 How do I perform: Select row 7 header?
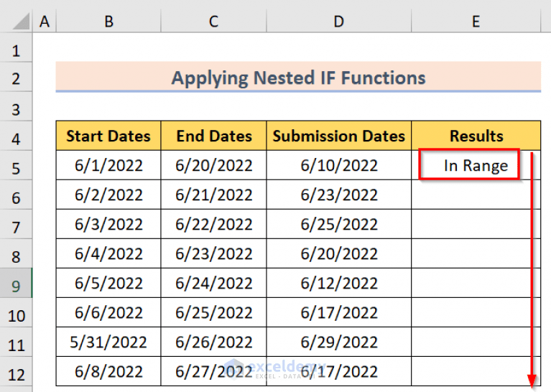coord(16,225)
